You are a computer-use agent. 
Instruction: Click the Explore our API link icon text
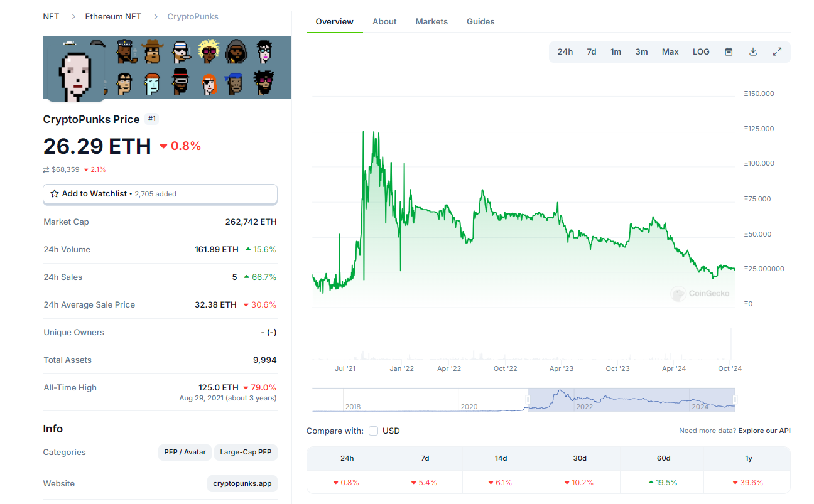[764, 431]
